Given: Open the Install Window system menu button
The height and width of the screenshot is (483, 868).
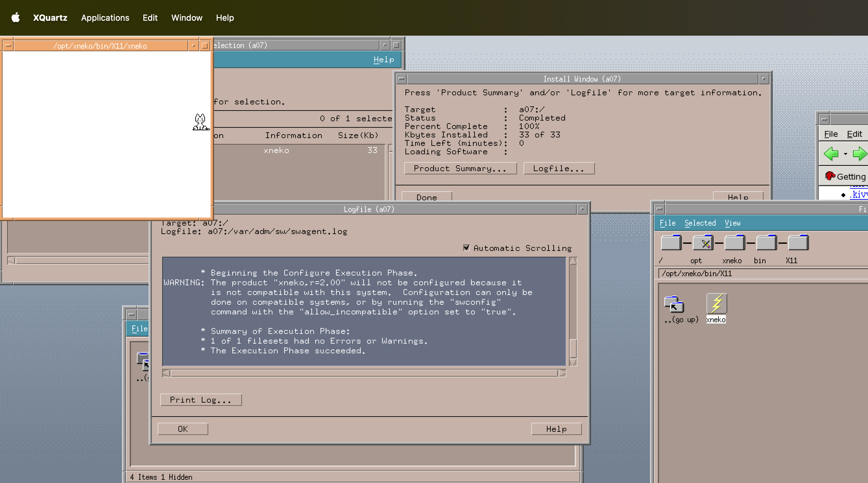Looking at the screenshot, I should click(401, 79).
